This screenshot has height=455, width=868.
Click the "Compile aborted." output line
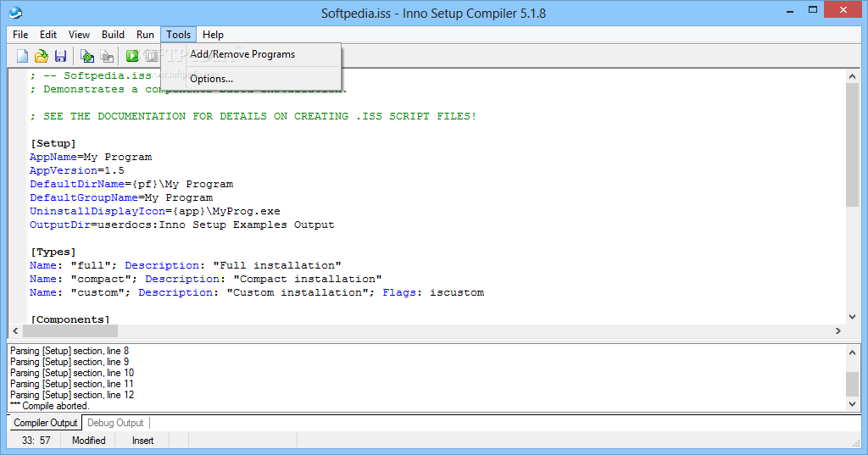(50, 406)
